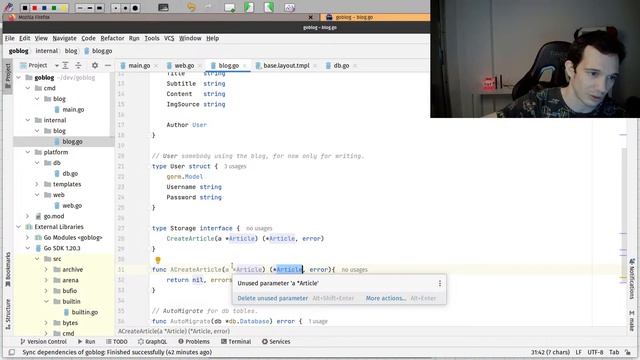
Task: Click More actions... in inspection popup
Action: point(386,298)
